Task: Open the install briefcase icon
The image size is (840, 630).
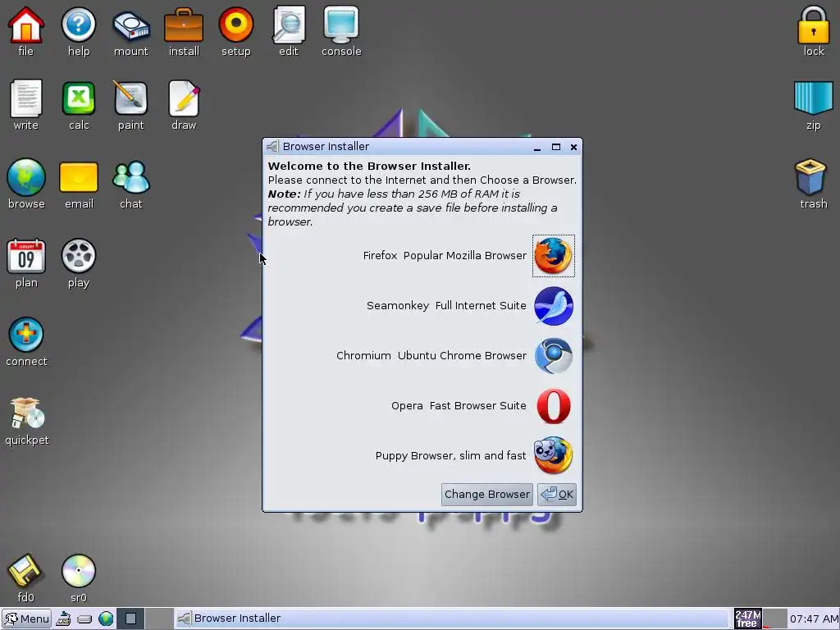Action: (x=184, y=25)
